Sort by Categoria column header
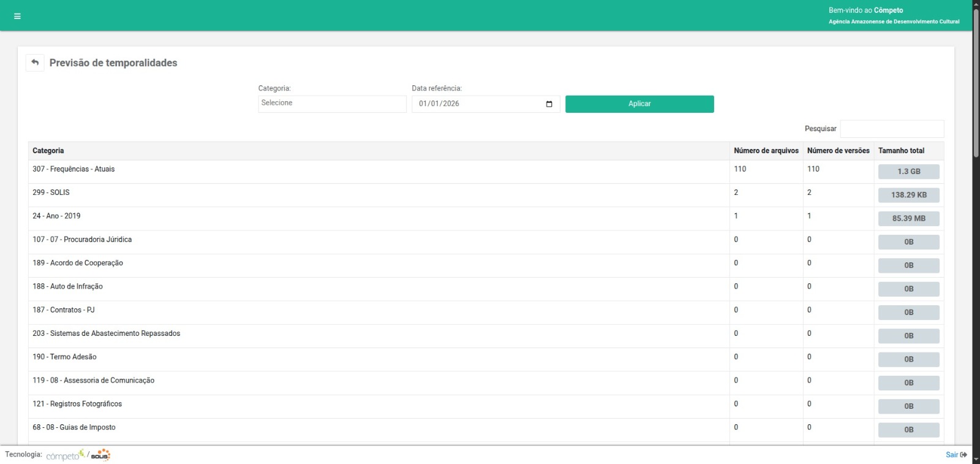Viewport: 980px width, 464px height. tap(48, 151)
